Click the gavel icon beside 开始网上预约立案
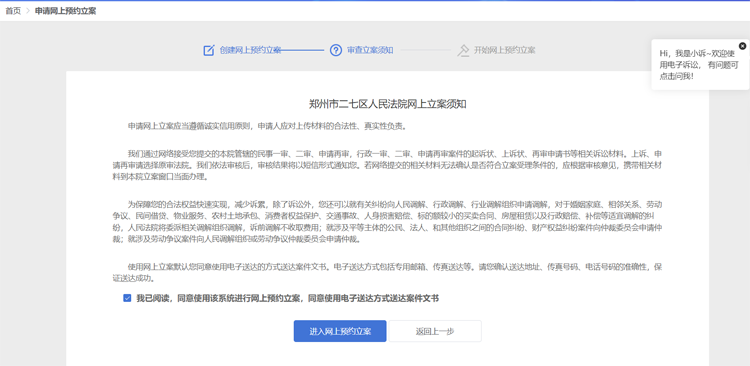Screen dimensions: 750x366 tap(463, 50)
